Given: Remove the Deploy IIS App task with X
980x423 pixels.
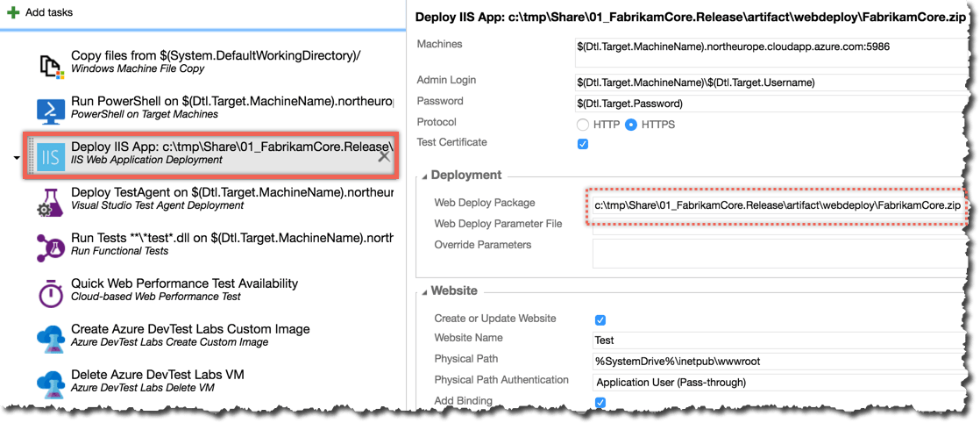Looking at the screenshot, I should coord(384,156).
